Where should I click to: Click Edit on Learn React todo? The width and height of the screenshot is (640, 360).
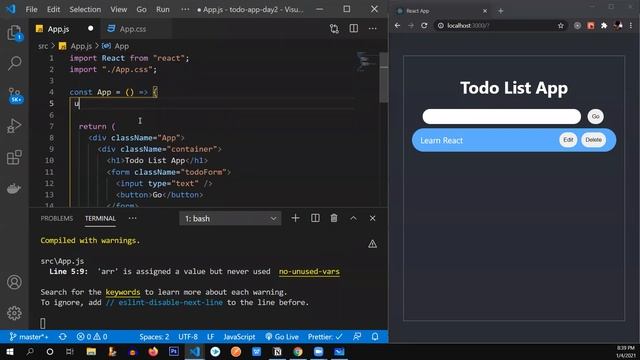coord(568,140)
